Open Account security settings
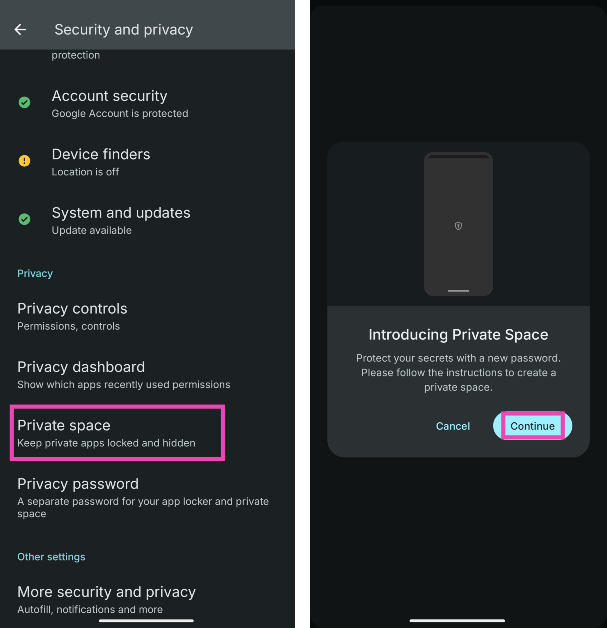The width and height of the screenshot is (607, 628). [x=110, y=103]
